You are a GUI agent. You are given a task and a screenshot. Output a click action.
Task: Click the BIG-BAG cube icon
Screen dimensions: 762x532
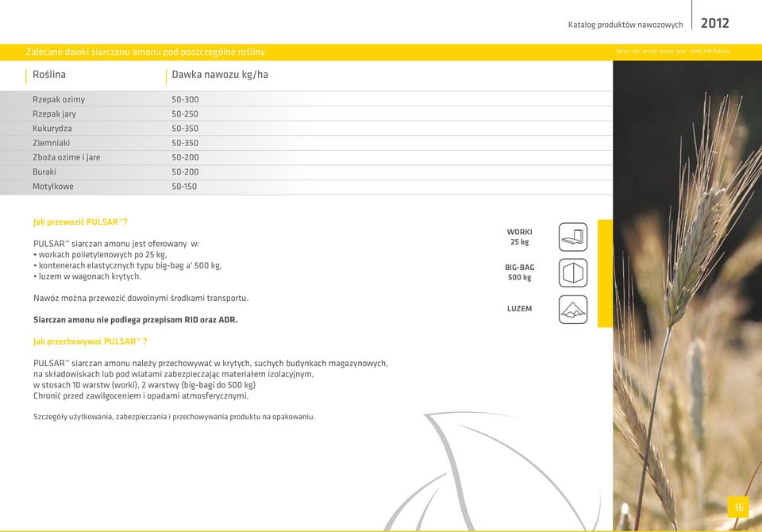573,273
